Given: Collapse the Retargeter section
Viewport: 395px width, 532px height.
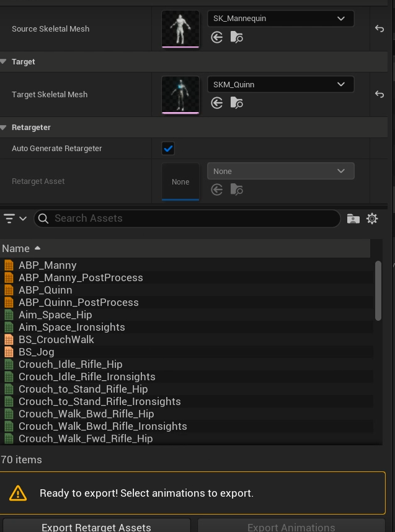Looking at the screenshot, I should coord(3,128).
